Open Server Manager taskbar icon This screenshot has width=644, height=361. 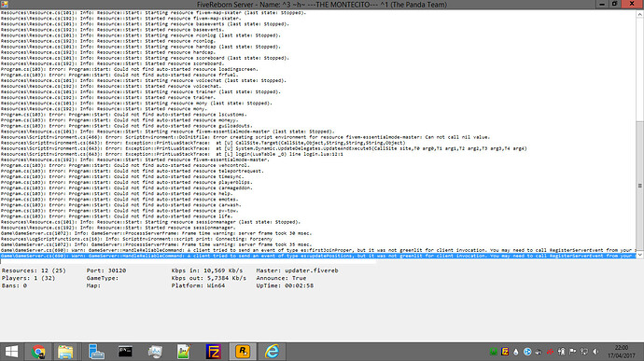click(96, 352)
